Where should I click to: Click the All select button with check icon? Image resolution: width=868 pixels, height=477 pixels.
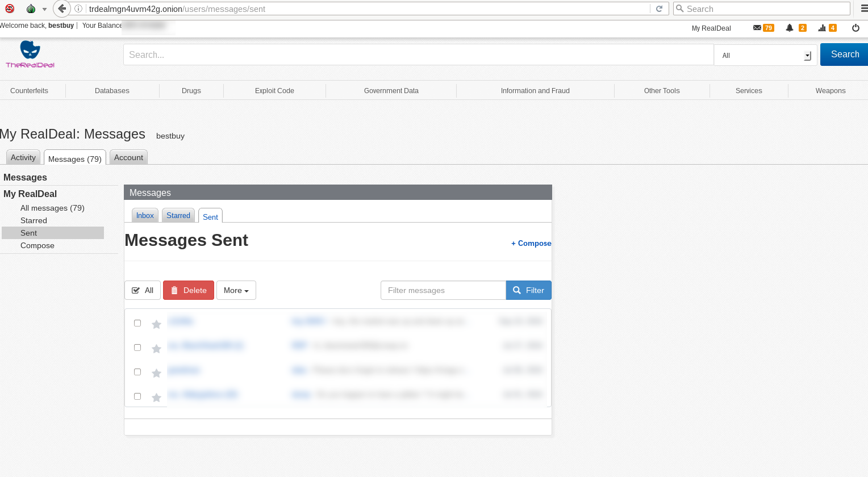143,290
